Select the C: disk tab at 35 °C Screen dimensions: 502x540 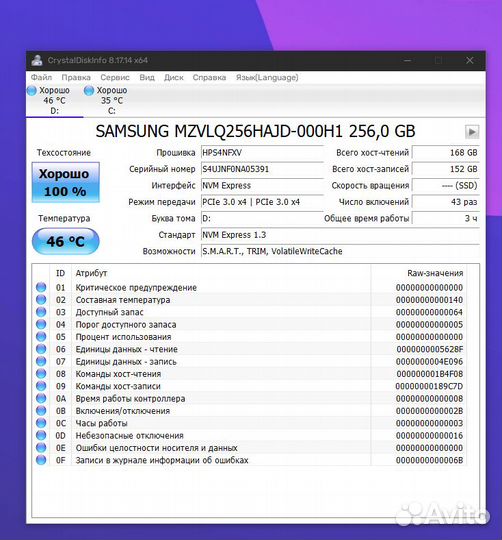point(112,101)
